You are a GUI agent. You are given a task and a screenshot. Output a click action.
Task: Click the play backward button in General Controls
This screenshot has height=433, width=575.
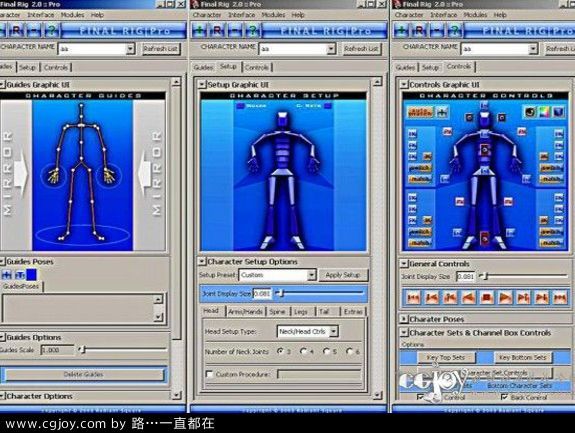coord(469,297)
